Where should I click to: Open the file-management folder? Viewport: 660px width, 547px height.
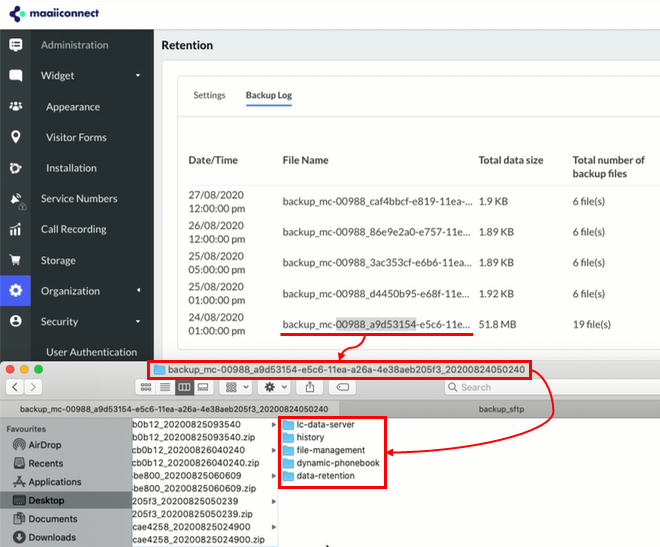pos(324,450)
